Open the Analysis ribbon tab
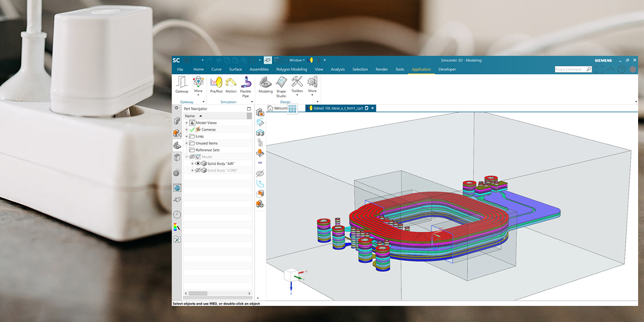Image resolution: width=644 pixels, height=322 pixels. point(338,69)
